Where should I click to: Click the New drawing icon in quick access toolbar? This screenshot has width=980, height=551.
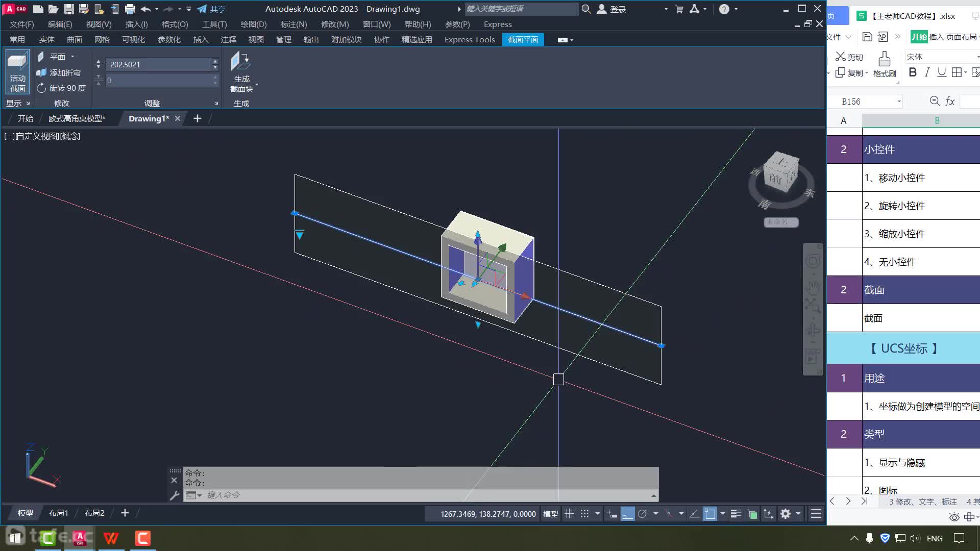38,9
